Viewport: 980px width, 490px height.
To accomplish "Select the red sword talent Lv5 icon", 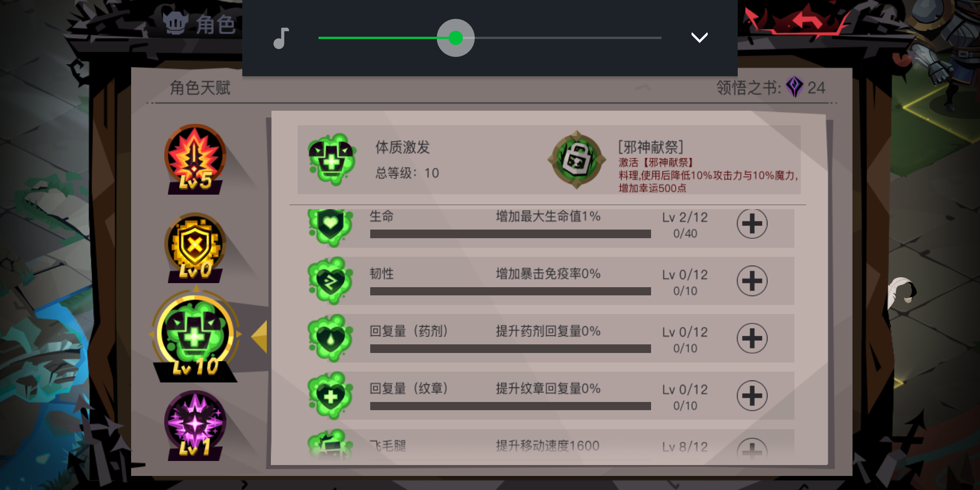I will [195, 159].
